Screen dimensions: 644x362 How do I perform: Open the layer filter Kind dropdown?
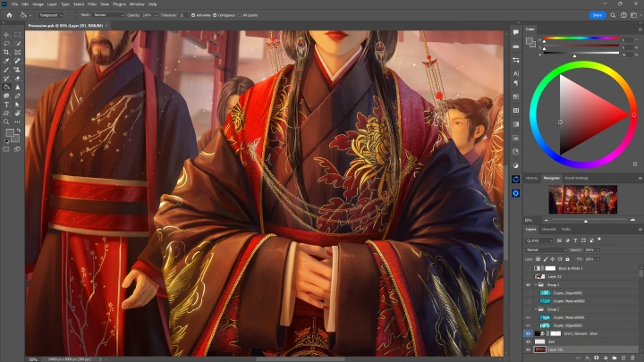[x=539, y=240]
